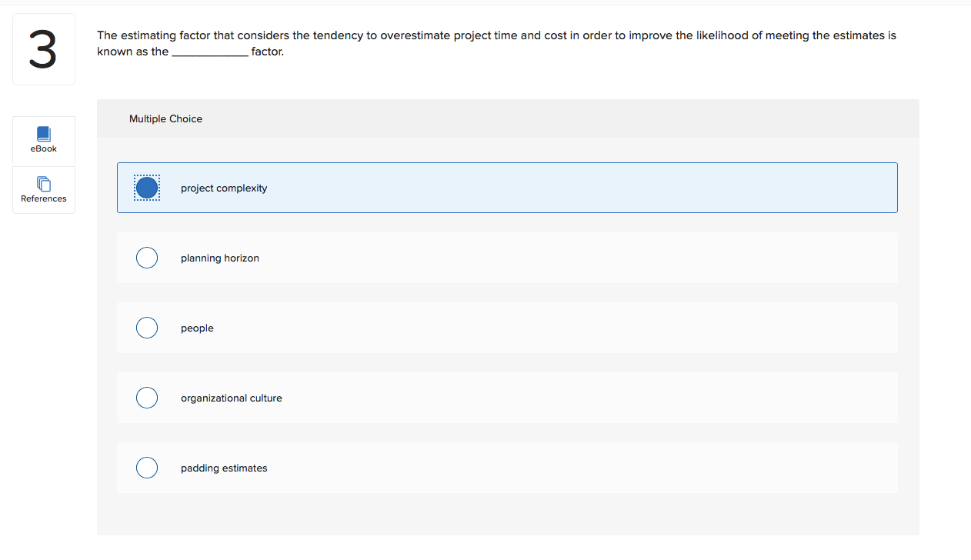Click the 'people' answer text
The image size is (971, 560).
(x=197, y=328)
